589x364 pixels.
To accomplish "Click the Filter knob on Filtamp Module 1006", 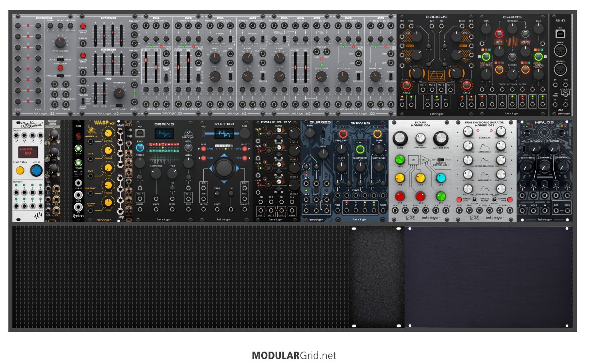I will [400, 138].
